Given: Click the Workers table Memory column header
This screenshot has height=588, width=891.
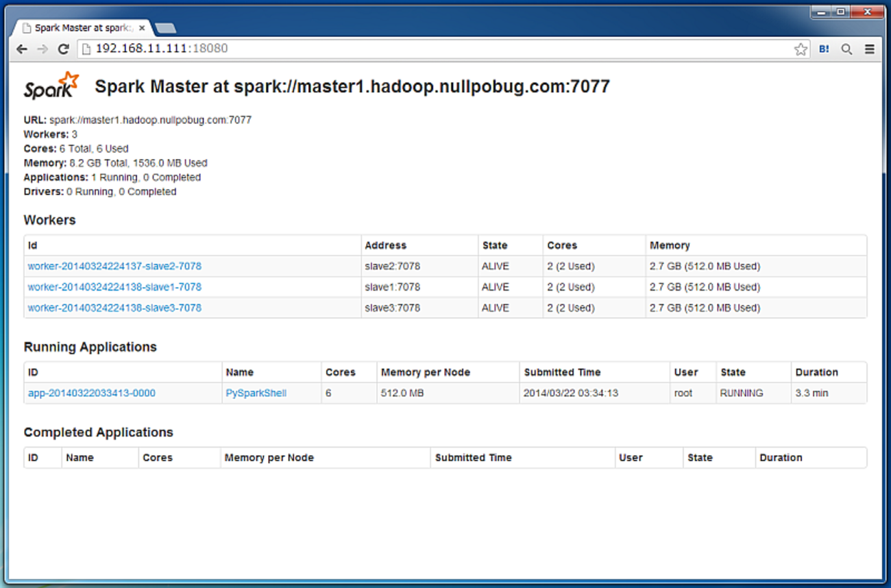Looking at the screenshot, I should pyautogui.click(x=670, y=245).
